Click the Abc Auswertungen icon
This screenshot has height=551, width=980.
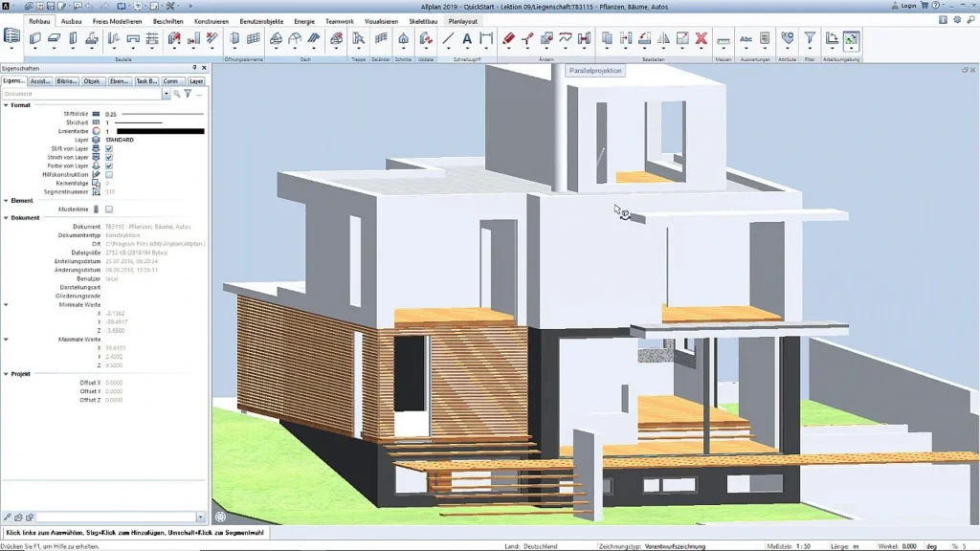746,38
